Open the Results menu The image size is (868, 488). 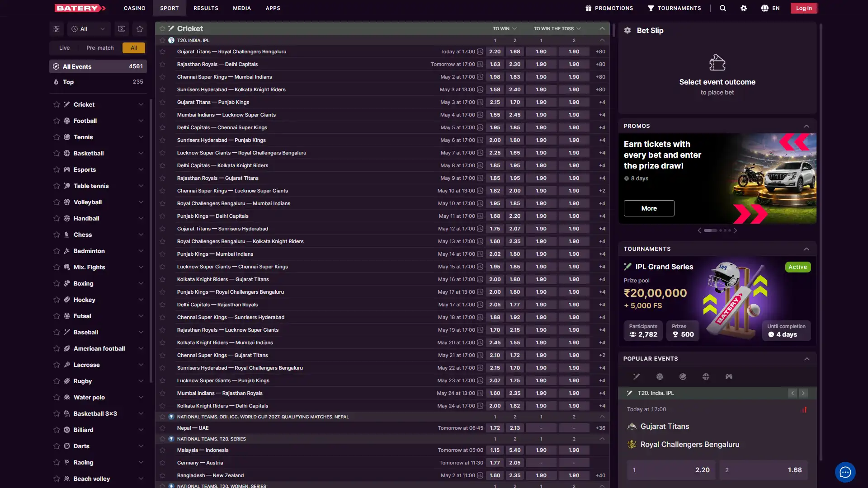(x=206, y=8)
